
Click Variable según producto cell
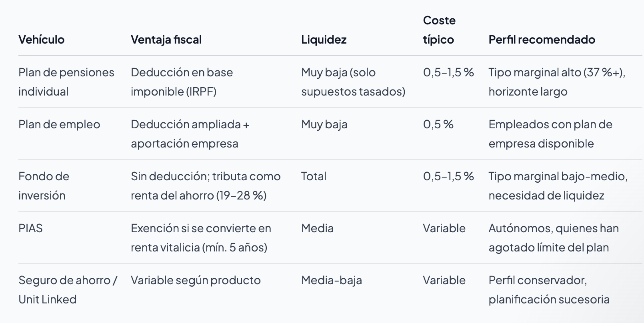click(x=196, y=280)
